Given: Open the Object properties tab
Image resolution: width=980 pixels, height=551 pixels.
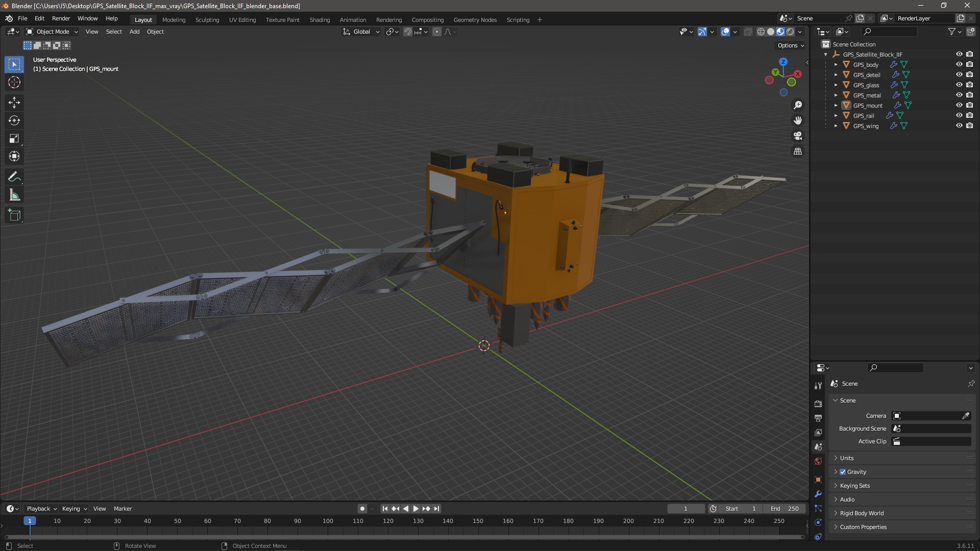Looking at the screenshot, I should tap(818, 480).
